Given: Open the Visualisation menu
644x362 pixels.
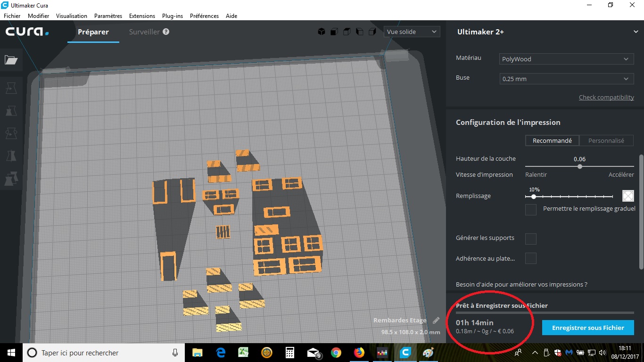Looking at the screenshot, I should [x=72, y=16].
